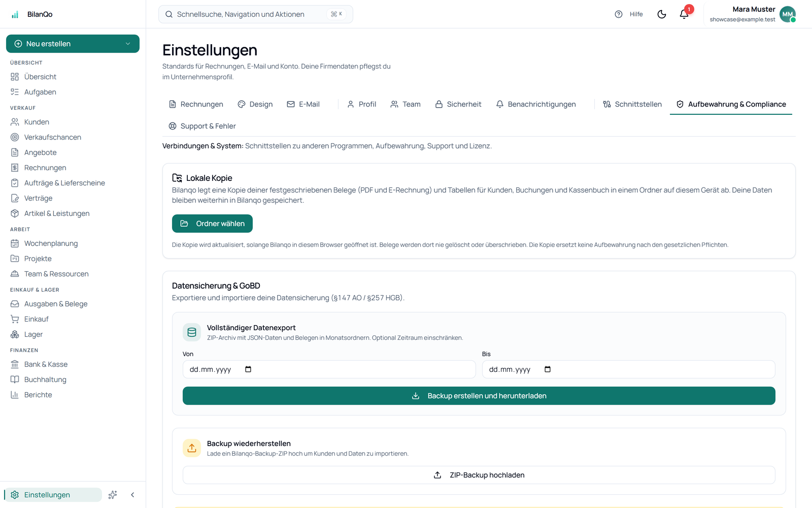Click the Hilfe help icon
Viewport: 812px width, 508px height.
pos(619,14)
